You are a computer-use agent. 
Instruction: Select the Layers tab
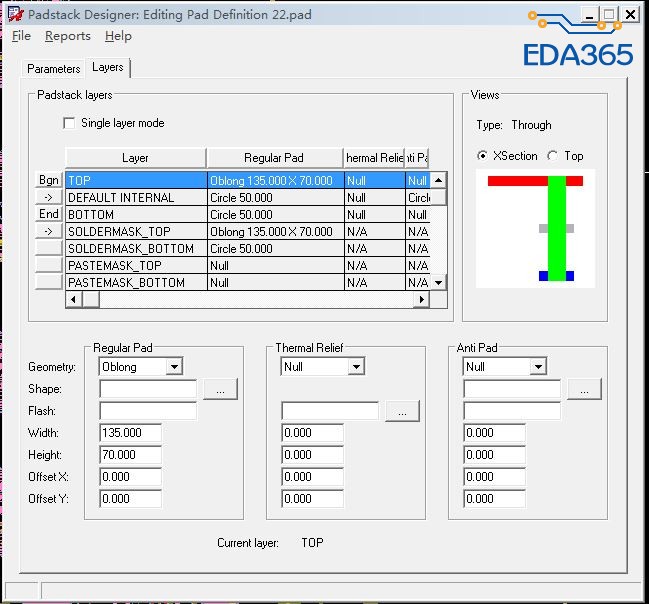click(x=108, y=67)
